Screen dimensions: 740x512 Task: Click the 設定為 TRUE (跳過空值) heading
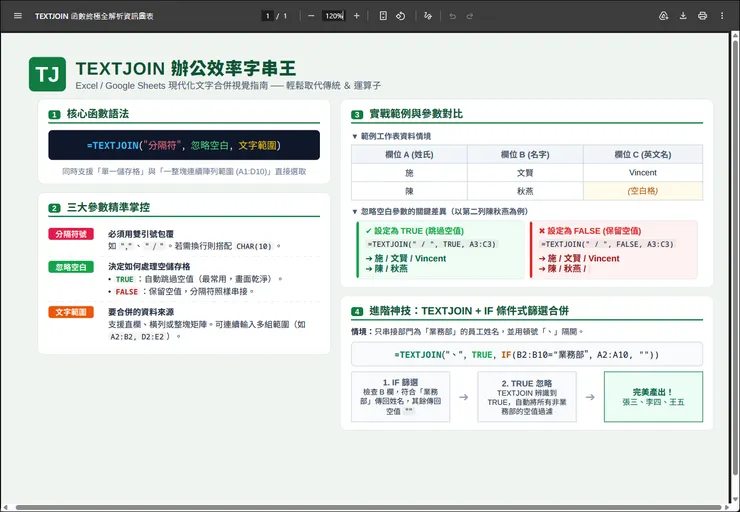(414, 231)
